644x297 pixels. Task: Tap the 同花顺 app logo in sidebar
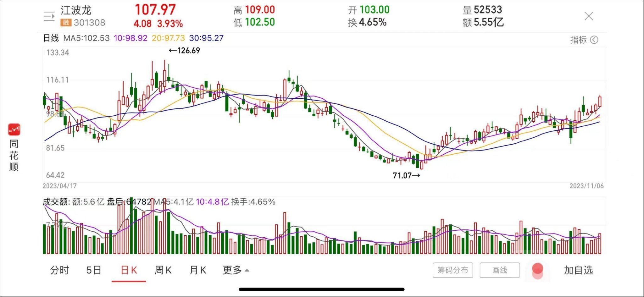click(14, 129)
